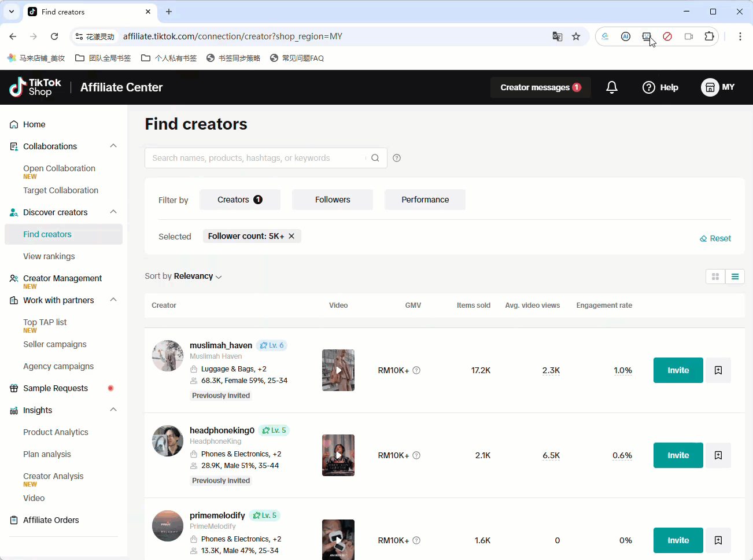
Task: Invite creator primemelodify
Action: [678, 540]
